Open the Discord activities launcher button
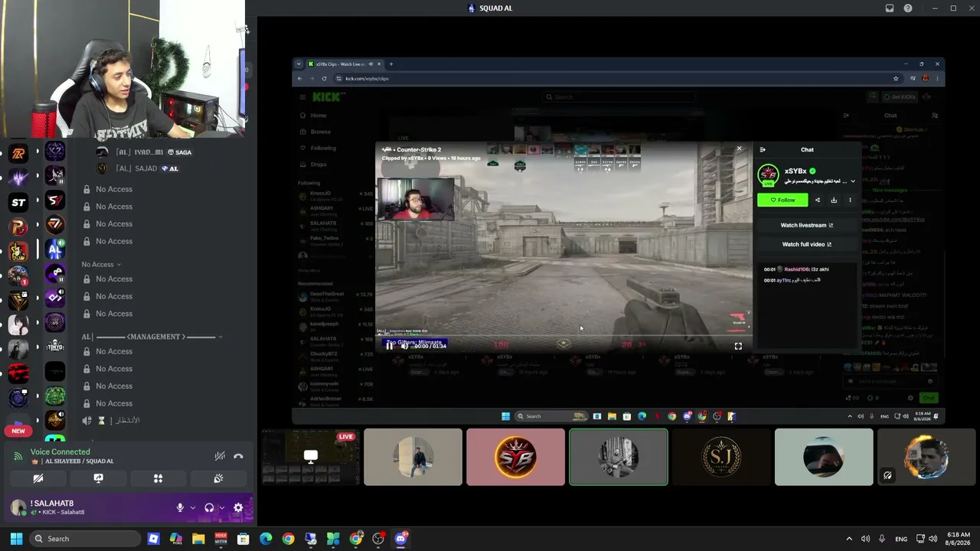980x551 pixels. click(158, 478)
